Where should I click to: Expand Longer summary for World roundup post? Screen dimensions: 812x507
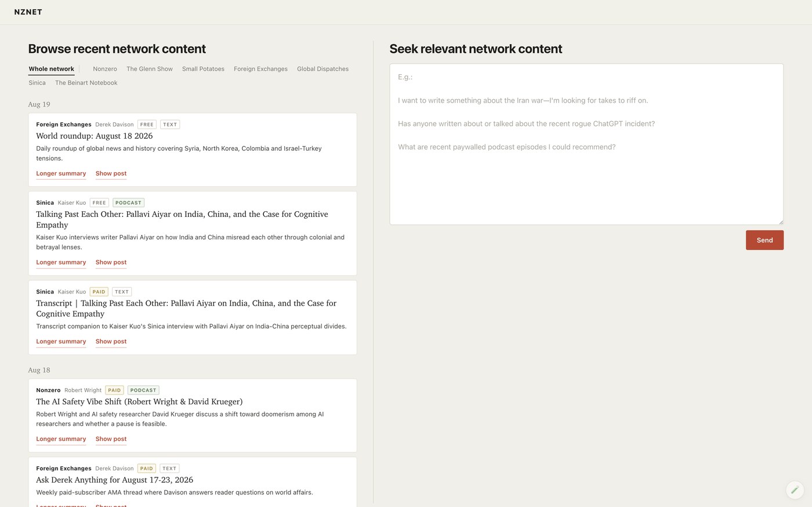pyautogui.click(x=61, y=173)
